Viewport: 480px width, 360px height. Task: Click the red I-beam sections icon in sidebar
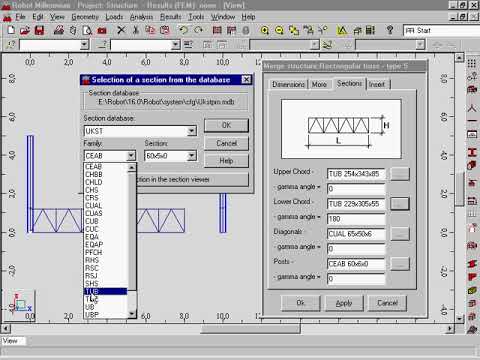point(472,152)
